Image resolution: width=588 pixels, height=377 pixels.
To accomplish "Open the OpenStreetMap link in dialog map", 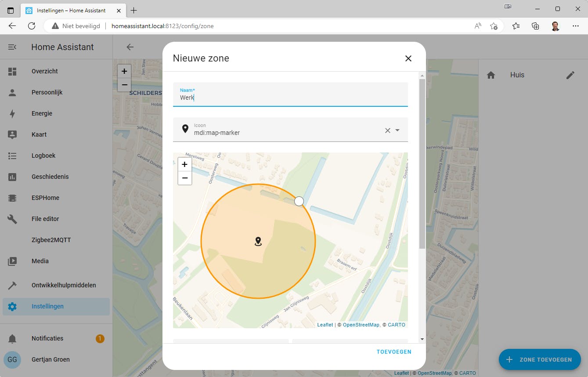I will pos(361,325).
